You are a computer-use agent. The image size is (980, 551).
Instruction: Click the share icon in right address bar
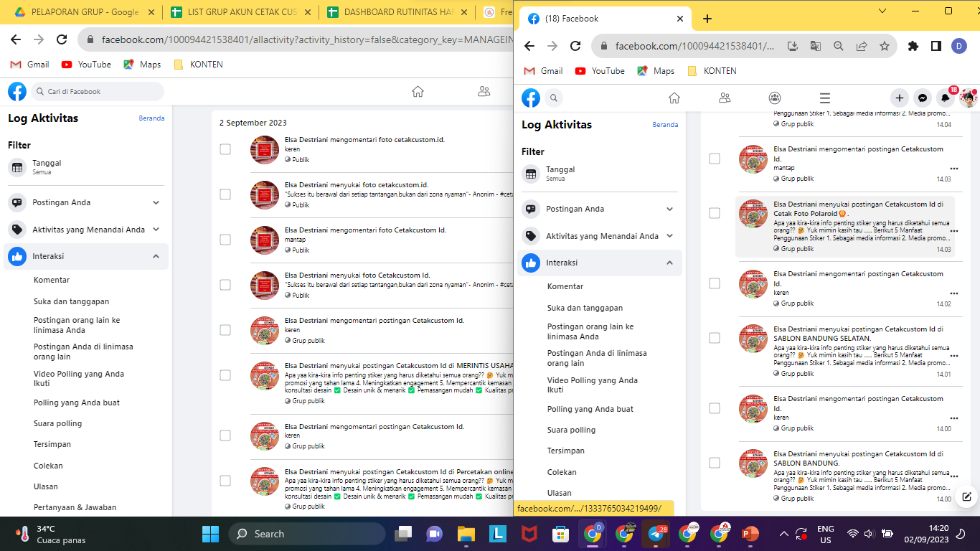[x=862, y=46]
